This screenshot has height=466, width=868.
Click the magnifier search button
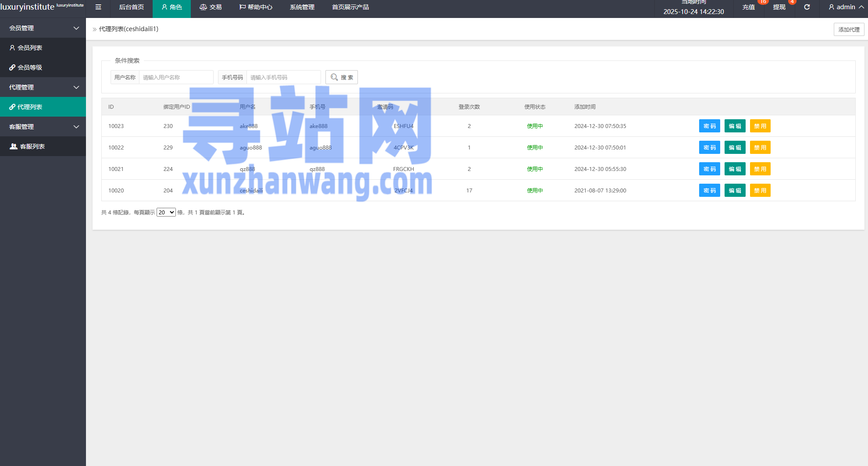pyautogui.click(x=342, y=77)
